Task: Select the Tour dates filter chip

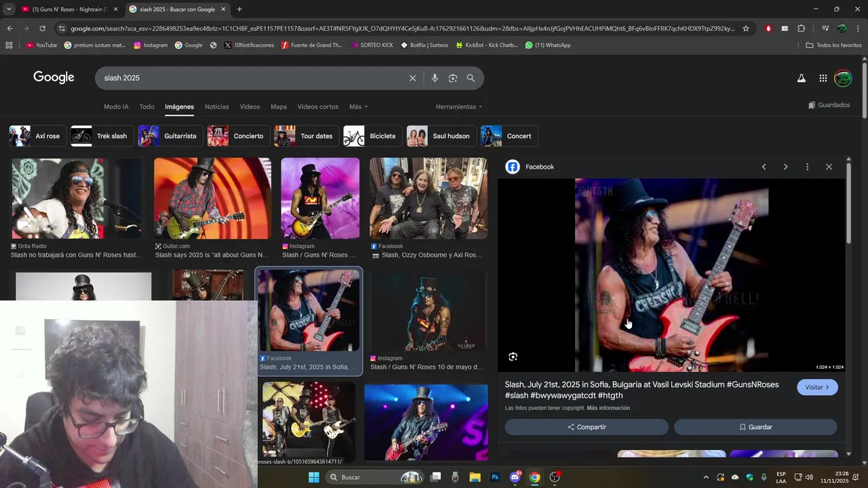Action: [x=306, y=136]
